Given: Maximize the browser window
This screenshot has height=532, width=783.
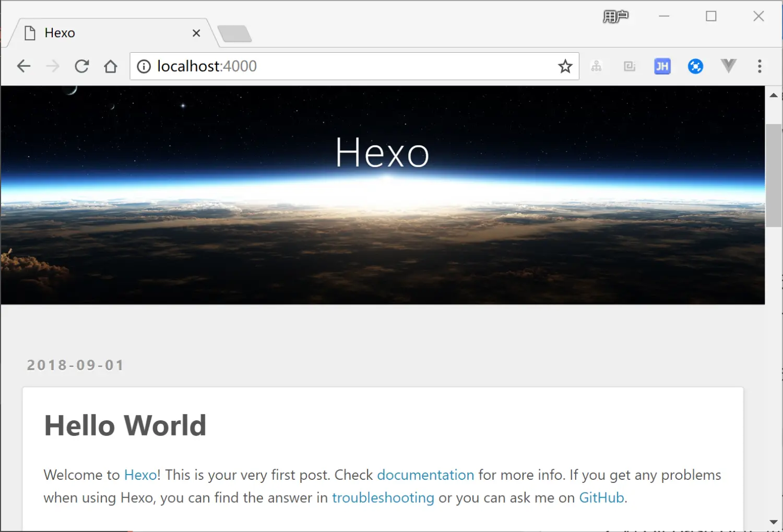Looking at the screenshot, I should [711, 16].
